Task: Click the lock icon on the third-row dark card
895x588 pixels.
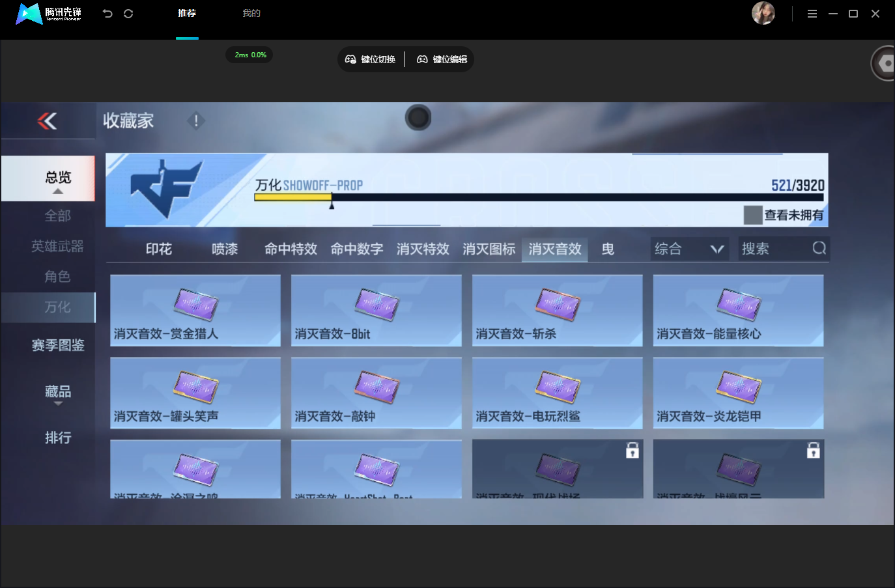Action: coord(632,451)
